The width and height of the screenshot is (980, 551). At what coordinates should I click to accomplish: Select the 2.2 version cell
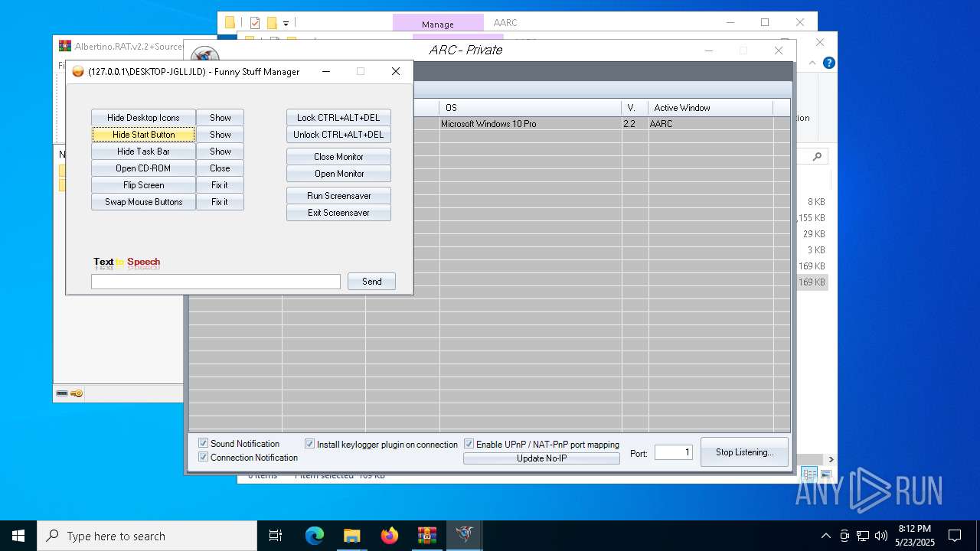635,123
